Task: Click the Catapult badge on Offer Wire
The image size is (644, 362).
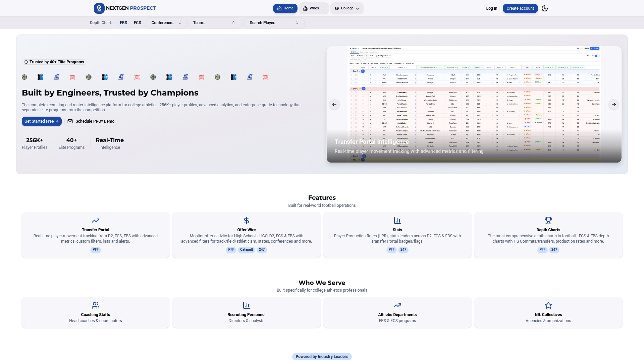Action: click(247, 250)
